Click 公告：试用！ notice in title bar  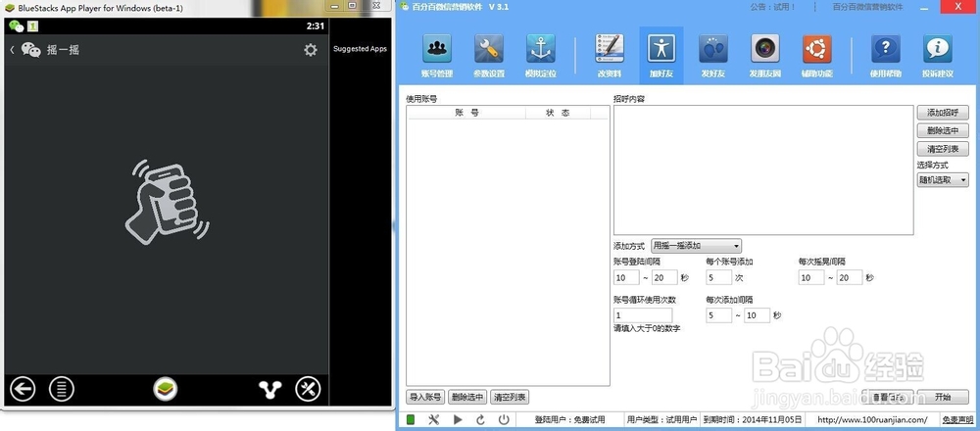point(772,7)
